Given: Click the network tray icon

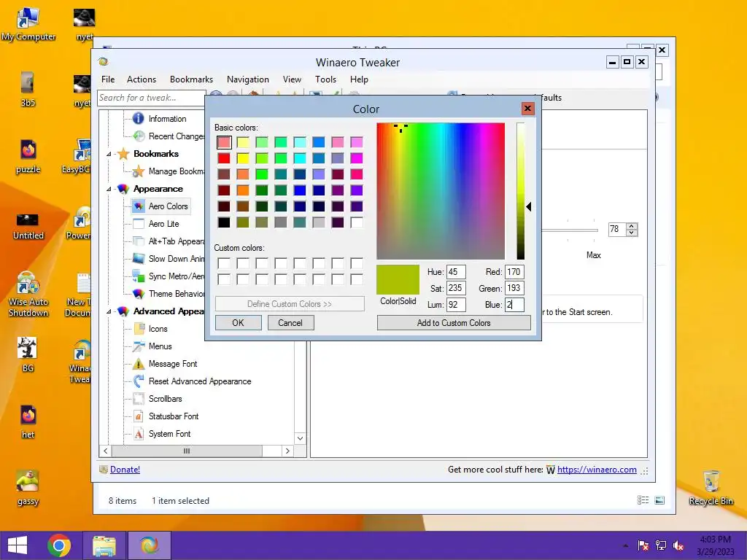Looking at the screenshot, I should click(x=661, y=545).
